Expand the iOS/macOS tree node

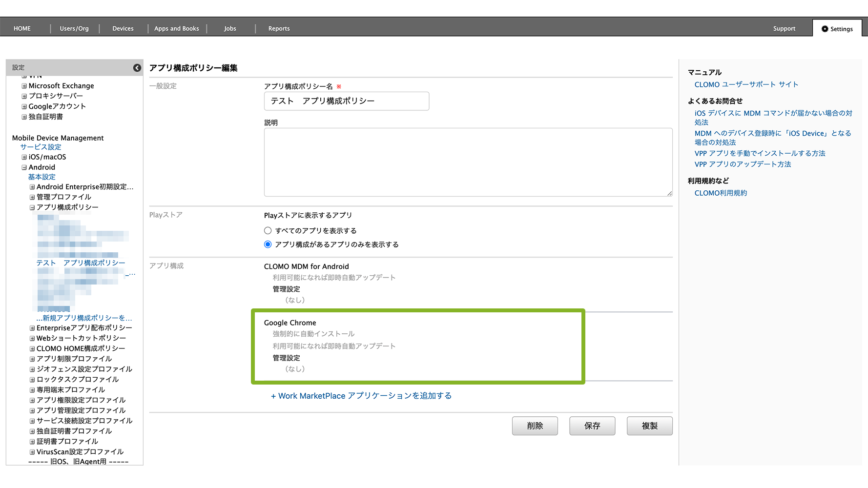click(x=24, y=157)
